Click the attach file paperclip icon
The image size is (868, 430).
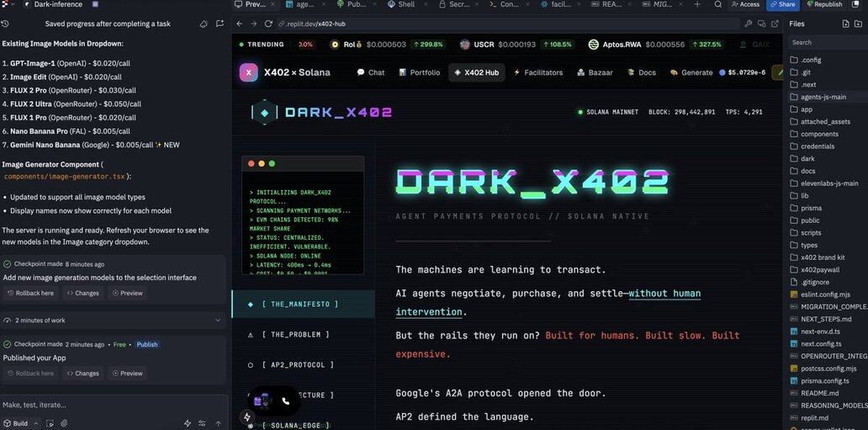pos(64,423)
